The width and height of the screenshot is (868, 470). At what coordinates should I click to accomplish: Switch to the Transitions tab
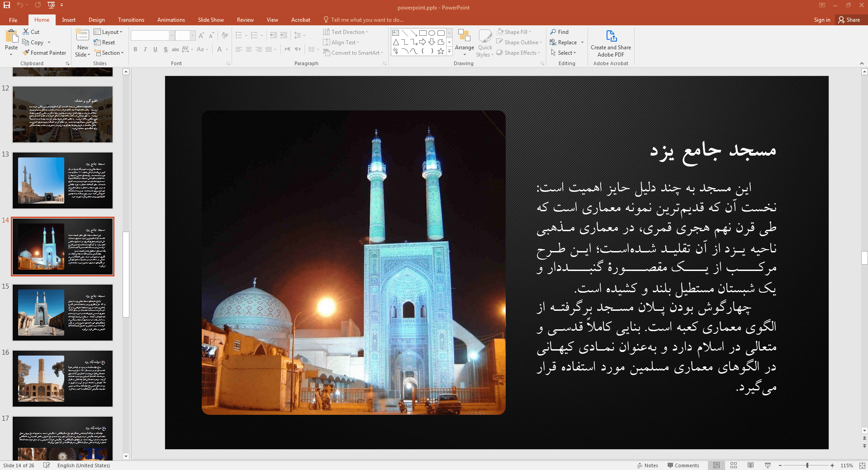(131, 20)
